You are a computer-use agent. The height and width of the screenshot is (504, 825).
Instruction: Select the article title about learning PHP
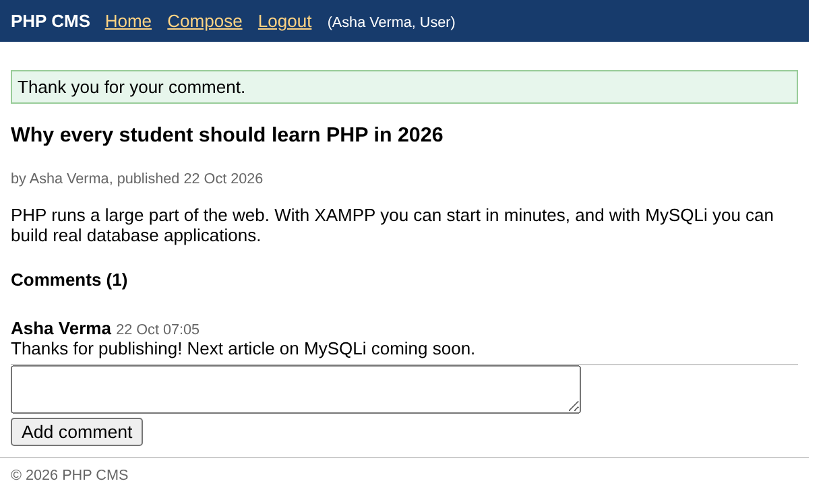227,135
